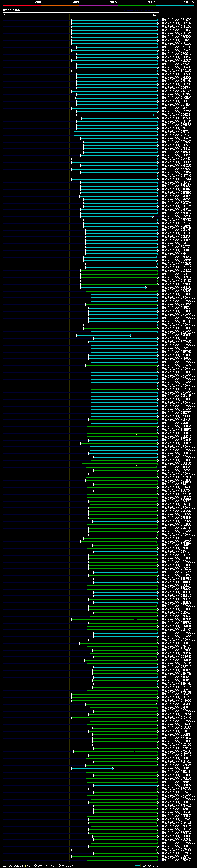Select label UniRef100_A7SBH2

pyautogui.click(x=176, y=291)
